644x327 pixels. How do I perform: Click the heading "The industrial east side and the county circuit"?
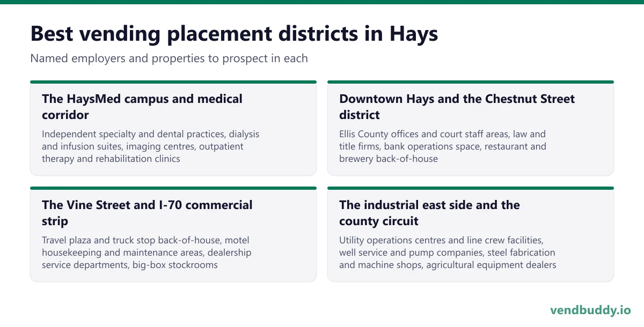pos(429,213)
